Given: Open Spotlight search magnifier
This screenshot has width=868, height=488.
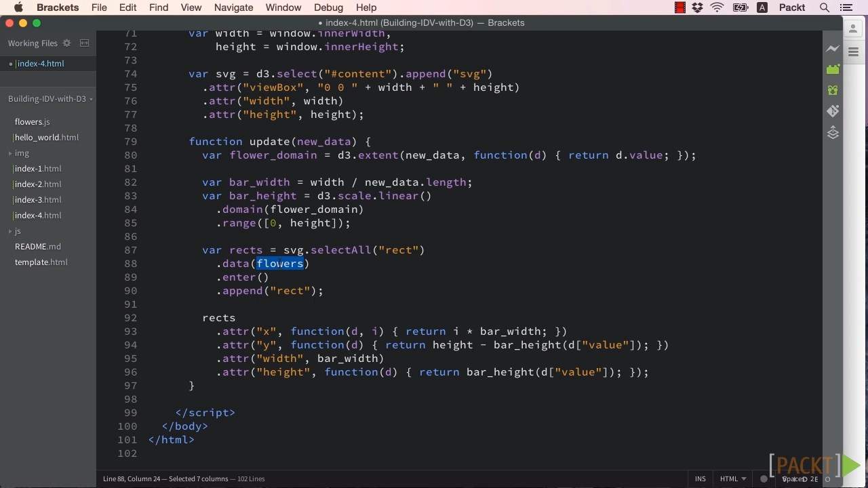Looking at the screenshot, I should [x=825, y=7].
